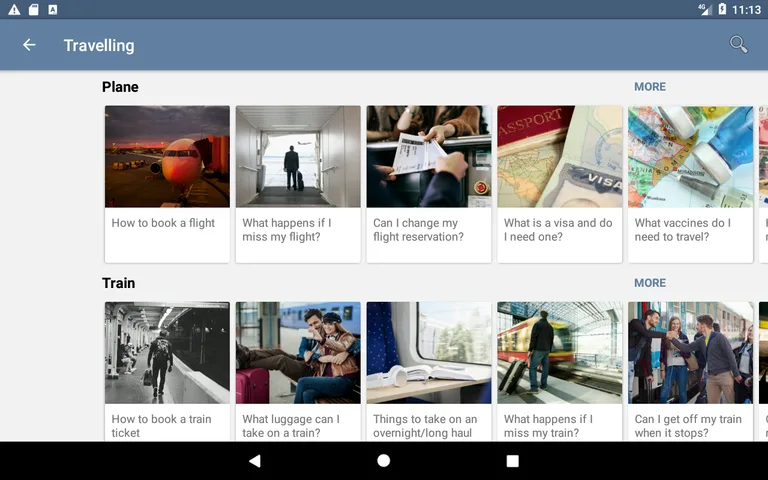Image resolution: width=768 pixels, height=480 pixels.
Task: Select 'Can I get off my train when it stops?'
Action: click(688, 426)
